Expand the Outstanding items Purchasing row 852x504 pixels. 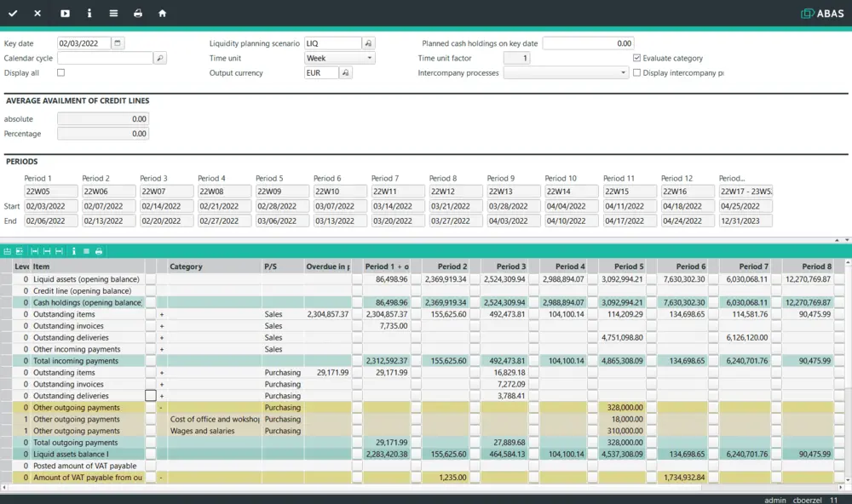[162, 373]
